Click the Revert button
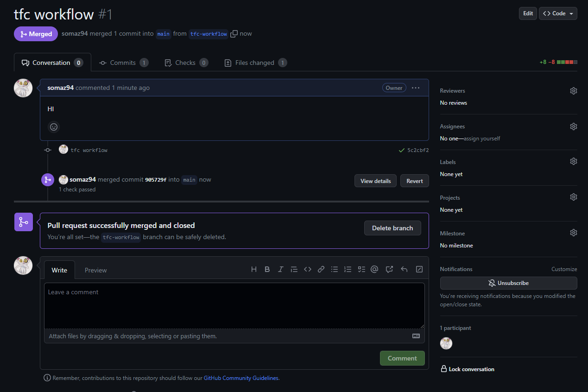 415,181
